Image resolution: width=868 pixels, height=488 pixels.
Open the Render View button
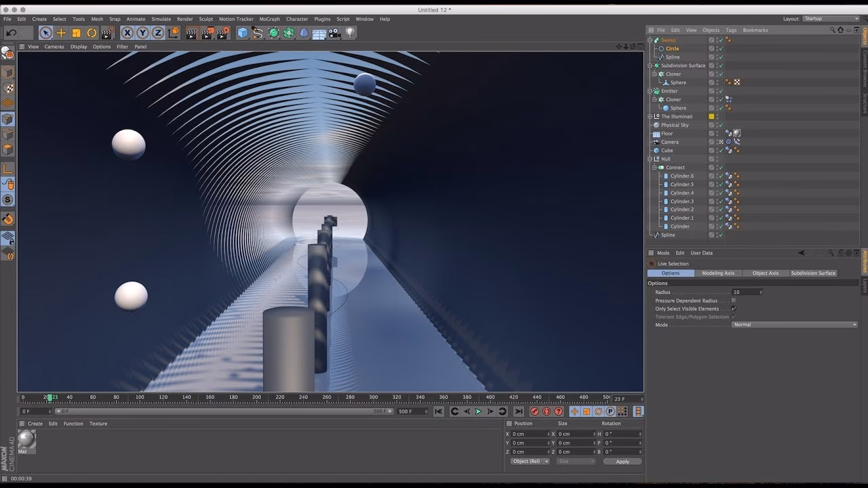(x=191, y=33)
